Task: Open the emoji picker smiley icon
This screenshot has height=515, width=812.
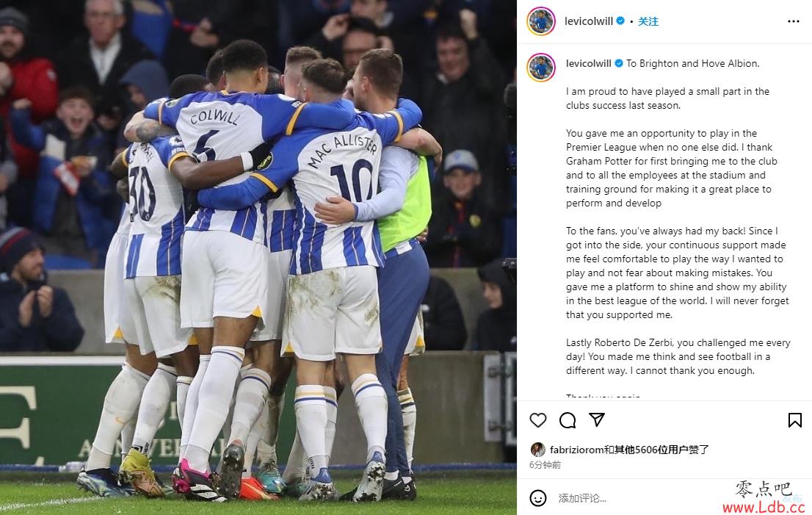Action: coord(538,498)
